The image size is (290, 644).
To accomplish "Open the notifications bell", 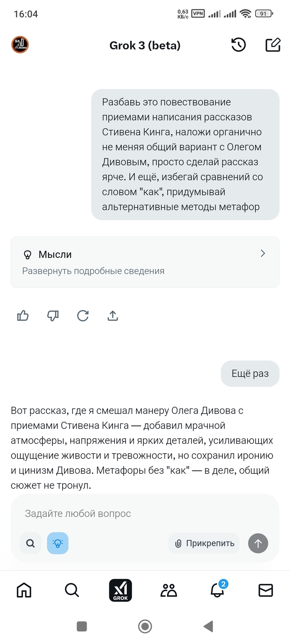I will coord(217,590).
